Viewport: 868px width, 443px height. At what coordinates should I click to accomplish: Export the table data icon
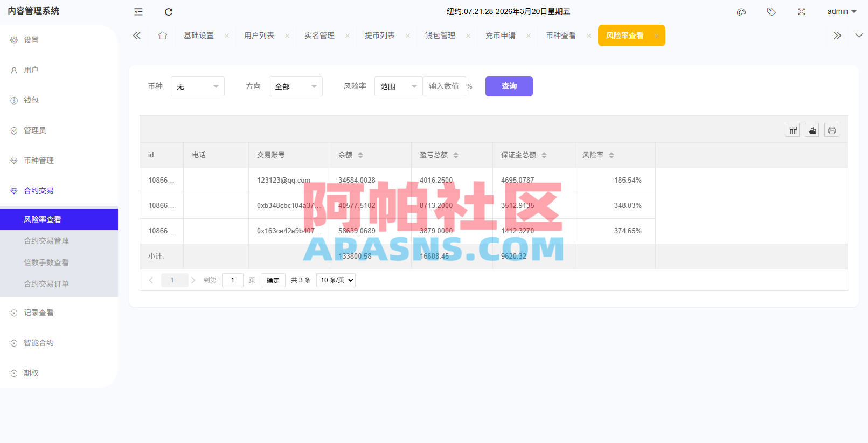[812, 130]
